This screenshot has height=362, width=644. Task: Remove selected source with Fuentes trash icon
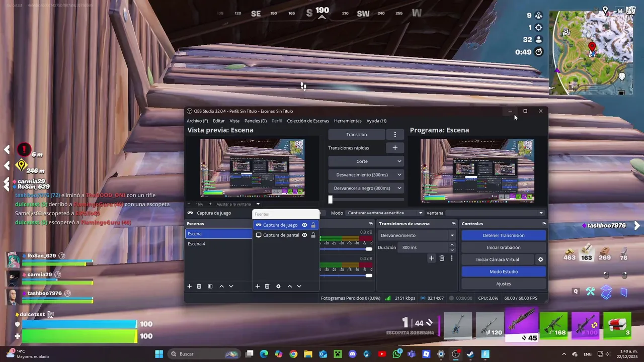pyautogui.click(x=267, y=286)
